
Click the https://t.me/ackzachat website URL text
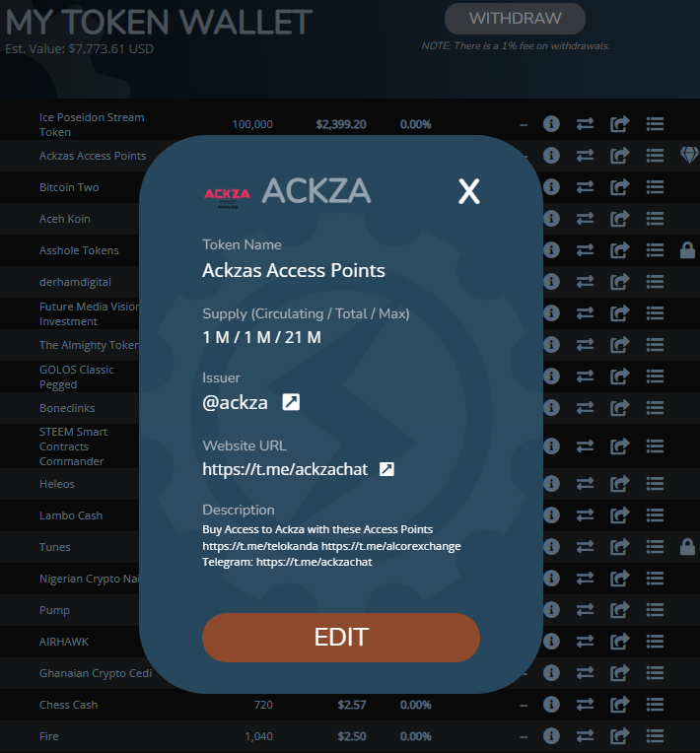click(x=285, y=469)
